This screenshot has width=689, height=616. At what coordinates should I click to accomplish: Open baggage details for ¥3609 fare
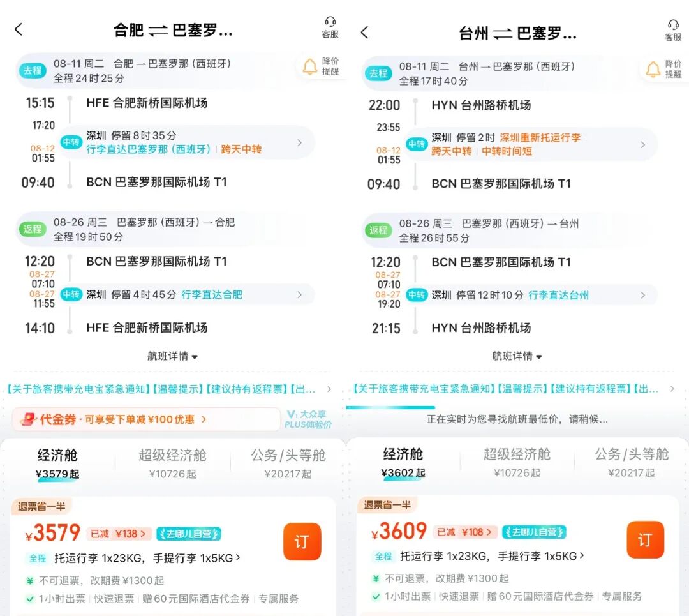click(x=492, y=556)
